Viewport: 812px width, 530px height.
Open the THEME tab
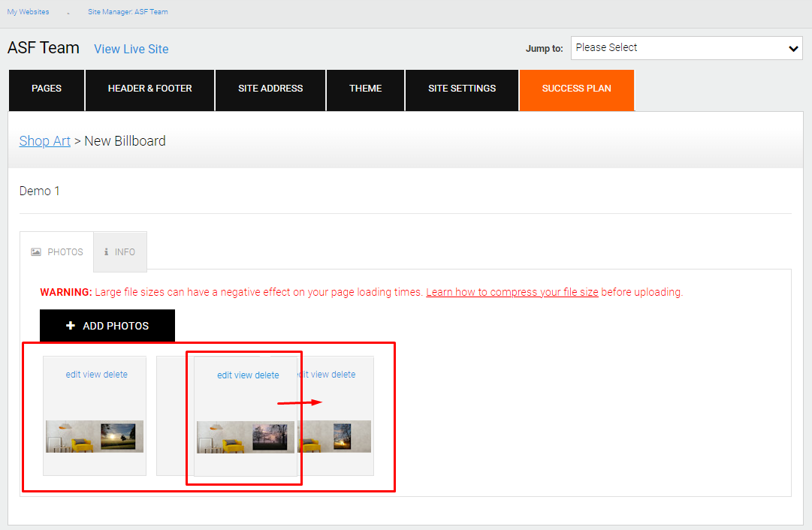tap(366, 90)
